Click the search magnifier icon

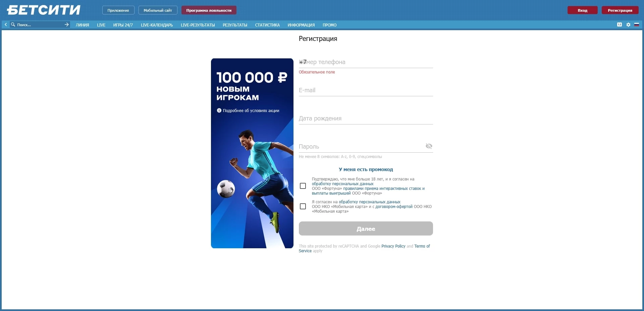tap(13, 24)
